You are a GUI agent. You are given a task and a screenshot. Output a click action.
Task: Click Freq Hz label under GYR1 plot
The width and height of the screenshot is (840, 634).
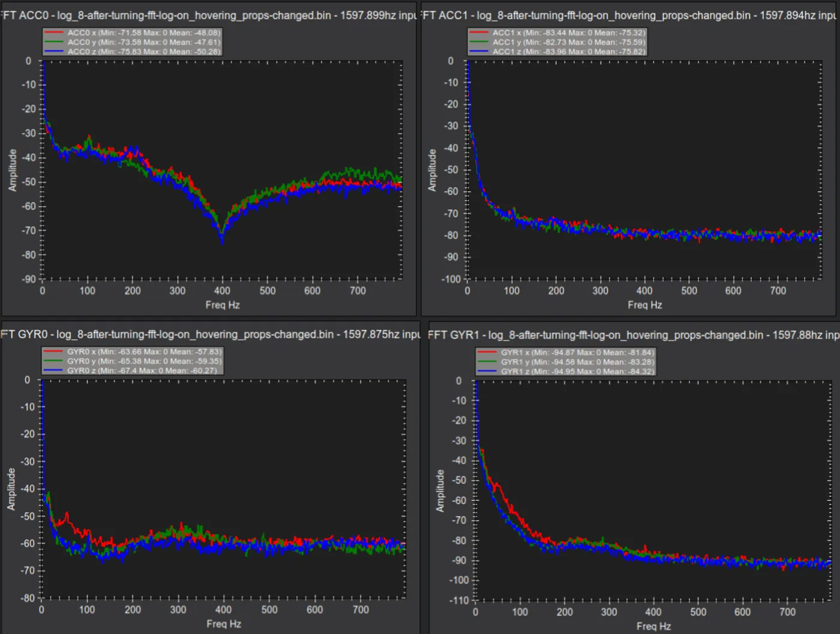point(654,626)
